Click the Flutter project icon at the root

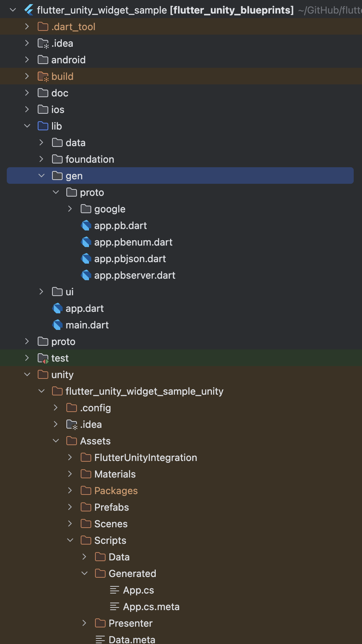click(x=29, y=10)
